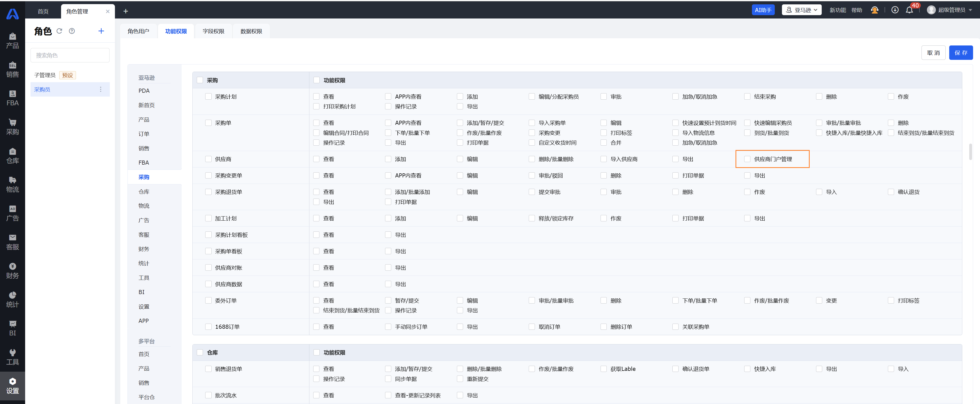The height and width of the screenshot is (404, 980).
Task: Refresh the role list
Action: pos(59,31)
